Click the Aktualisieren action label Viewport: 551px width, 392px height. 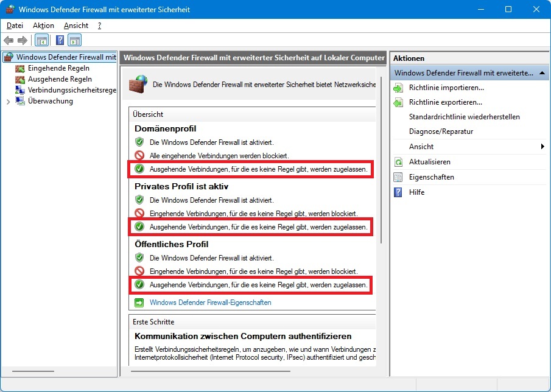[x=429, y=162]
